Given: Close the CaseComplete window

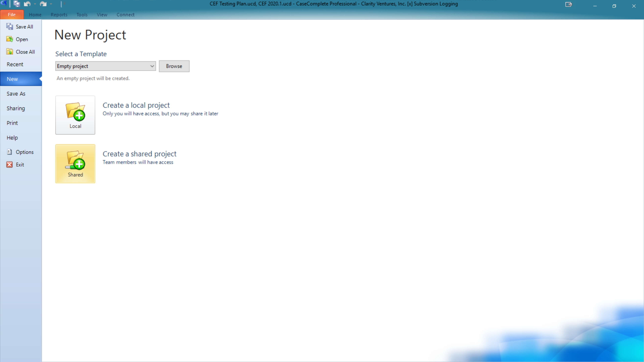Looking at the screenshot, I should [634, 6].
